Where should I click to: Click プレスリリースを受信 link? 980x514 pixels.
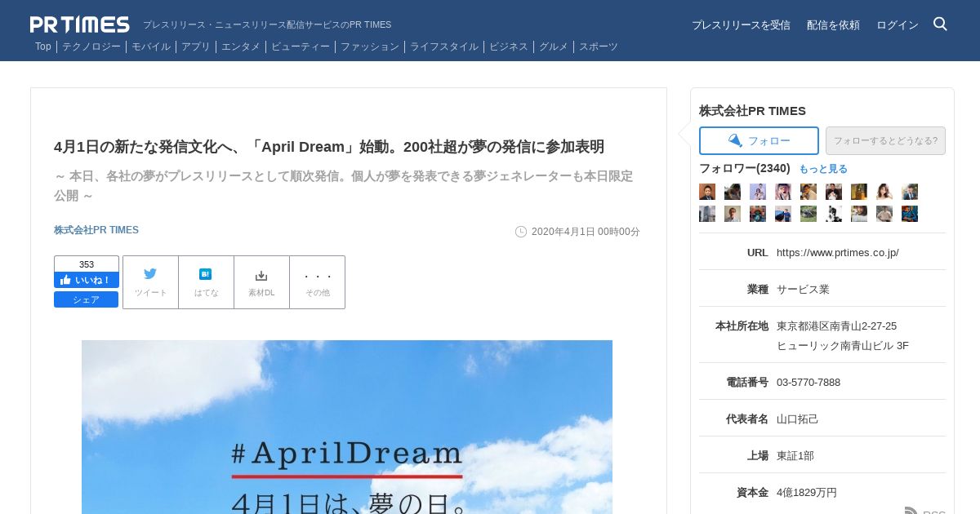point(741,24)
